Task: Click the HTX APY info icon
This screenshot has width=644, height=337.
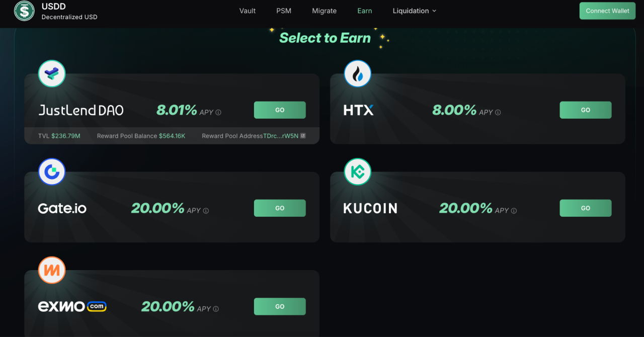Action: point(498,113)
